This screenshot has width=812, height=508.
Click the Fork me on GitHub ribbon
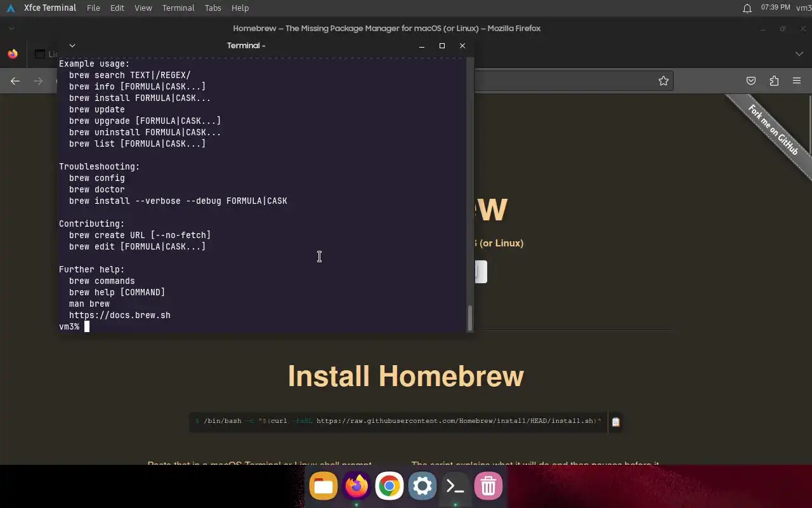point(773,130)
